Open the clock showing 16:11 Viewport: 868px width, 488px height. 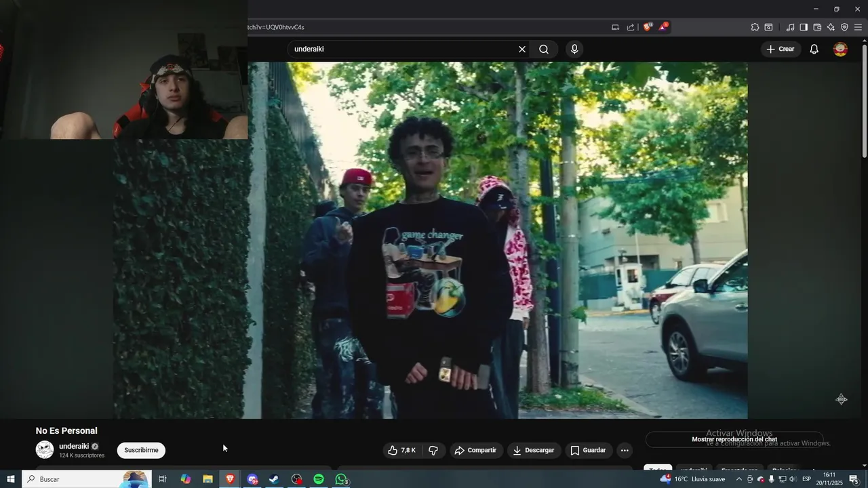coord(829,479)
